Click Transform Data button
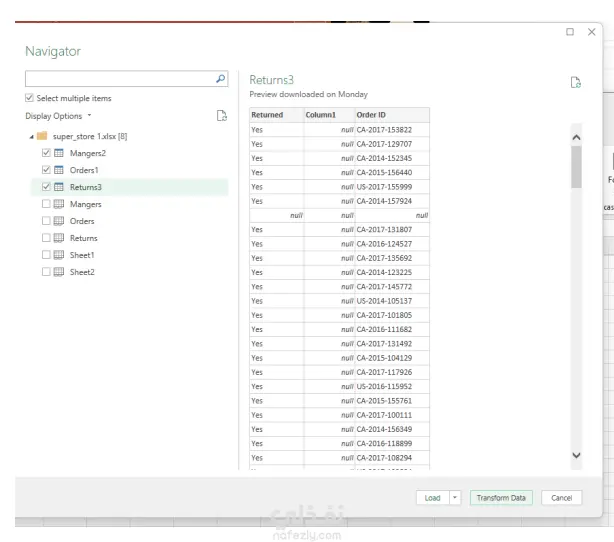The image size is (614, 542). pos(501,498)
